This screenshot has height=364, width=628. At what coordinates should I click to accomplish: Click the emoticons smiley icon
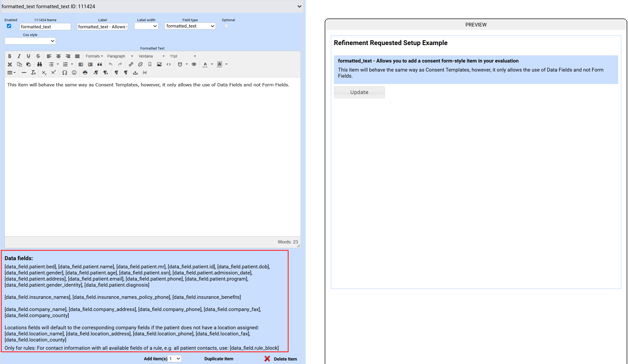tap(74, 73)
